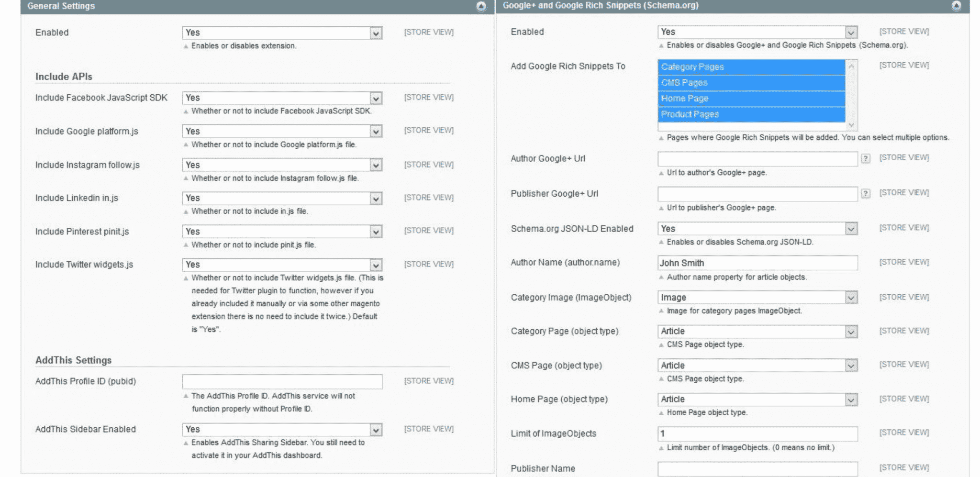Click the AddThis Profile ID input field

tap(282, 382)
